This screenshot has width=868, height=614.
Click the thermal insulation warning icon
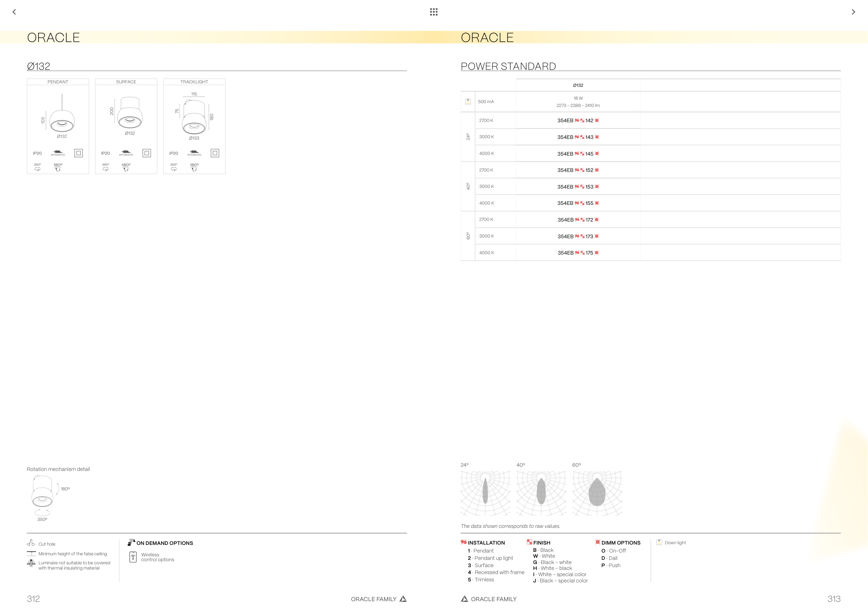click(x=31, y=563)
